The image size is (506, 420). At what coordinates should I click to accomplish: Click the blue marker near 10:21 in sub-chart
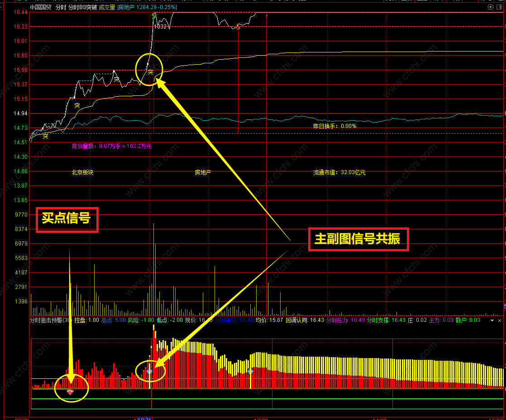point(149,371)
